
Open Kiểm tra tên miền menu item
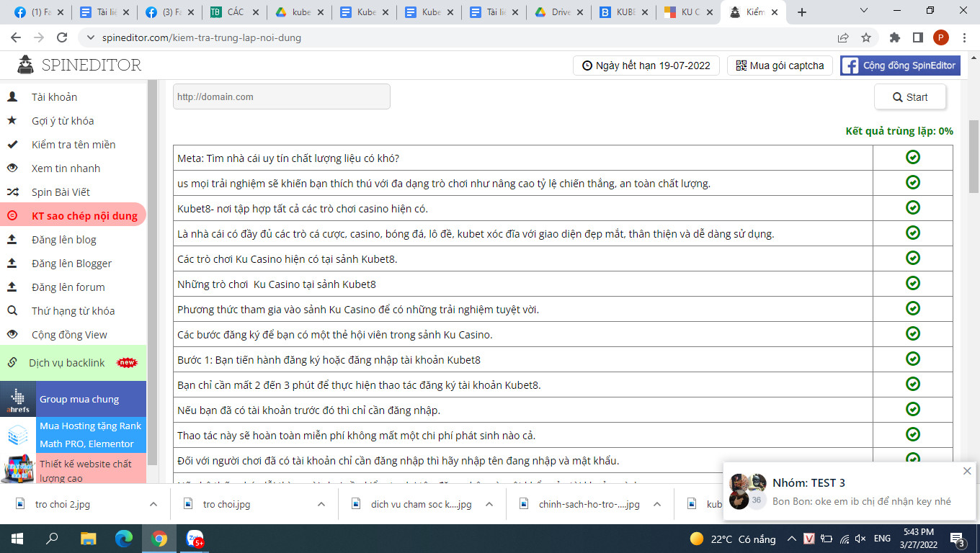[x=73, y=144]
